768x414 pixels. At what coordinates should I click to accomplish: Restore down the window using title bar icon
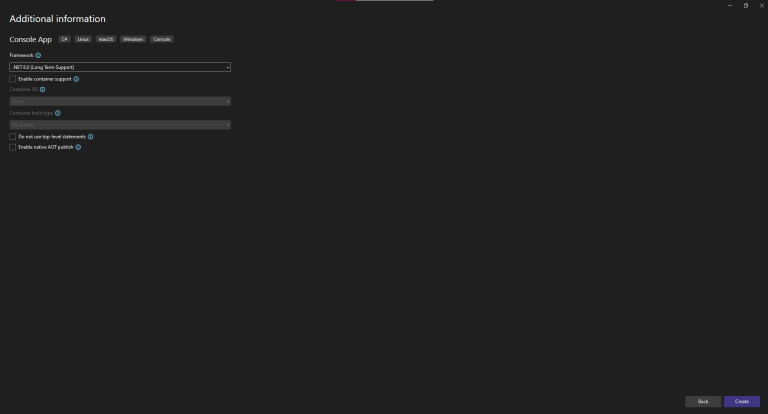coord(745,6)
